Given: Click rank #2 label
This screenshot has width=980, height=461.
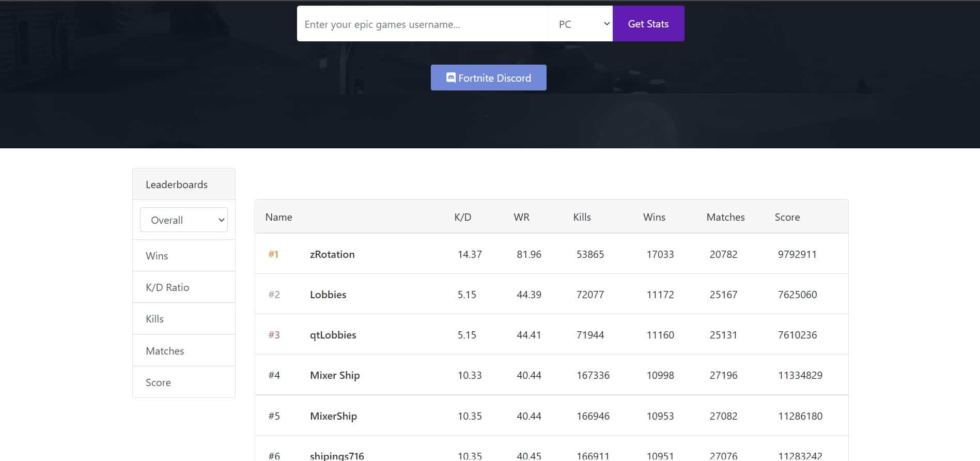Looking at the screenshot, I should [274, 295].
